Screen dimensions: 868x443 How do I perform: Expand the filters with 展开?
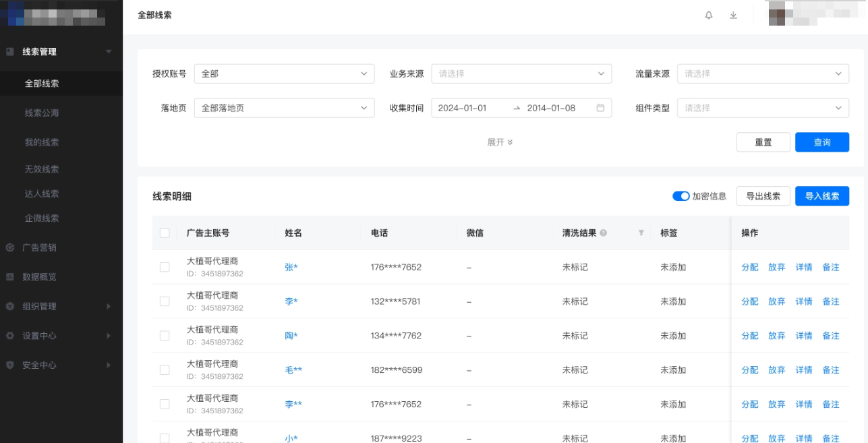(500, 142)
